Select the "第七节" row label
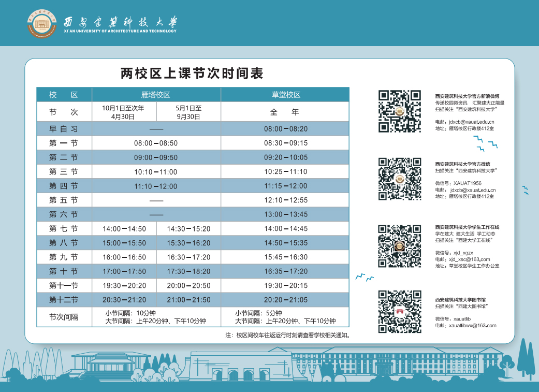Viewport: 539px width, 392px height. point(64,229)
